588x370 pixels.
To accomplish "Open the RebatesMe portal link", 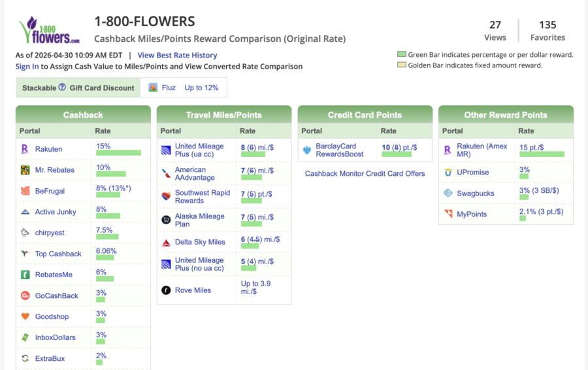I will [54, 275].
